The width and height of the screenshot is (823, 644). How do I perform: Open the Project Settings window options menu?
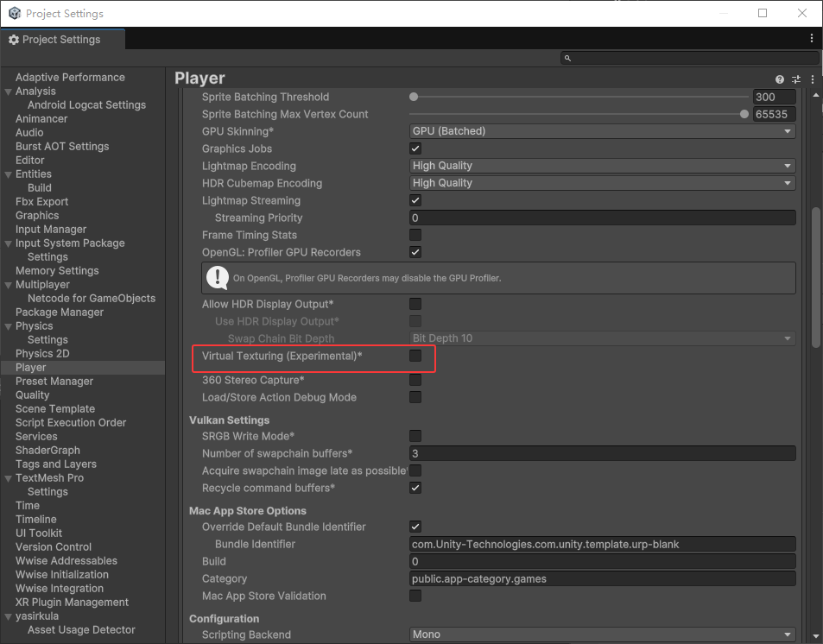pos(812,39)
